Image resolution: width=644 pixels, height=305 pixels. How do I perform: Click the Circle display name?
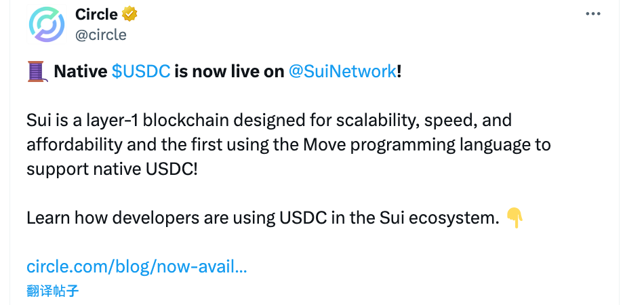tap(96, 14)
